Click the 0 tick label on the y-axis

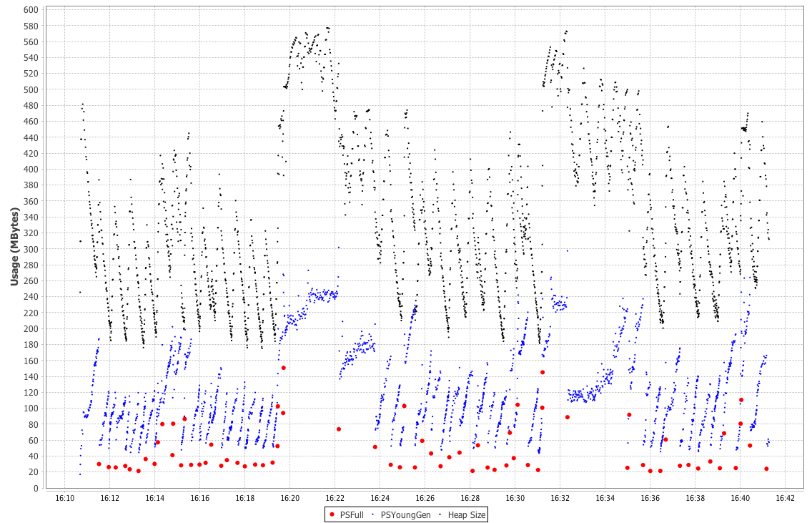pos(36,488)
